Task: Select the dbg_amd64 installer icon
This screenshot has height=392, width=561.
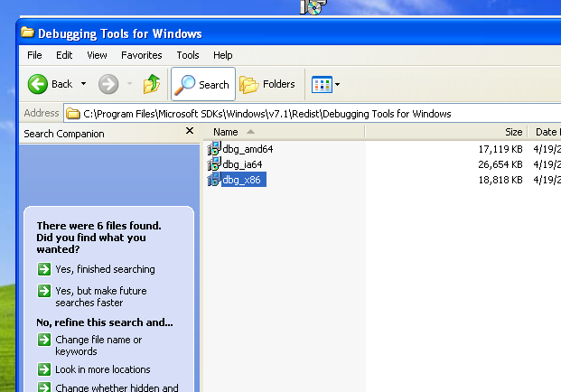Action: coord(214,148)
